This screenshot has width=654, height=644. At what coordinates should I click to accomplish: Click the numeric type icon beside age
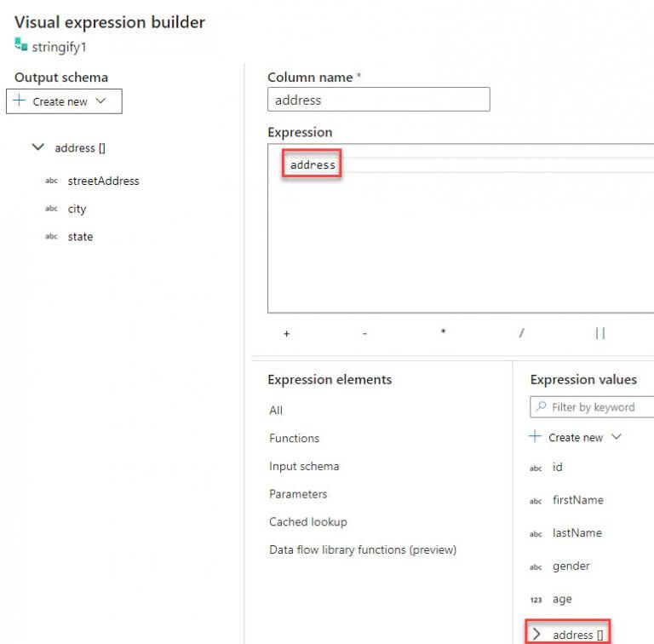click(536, 600)
